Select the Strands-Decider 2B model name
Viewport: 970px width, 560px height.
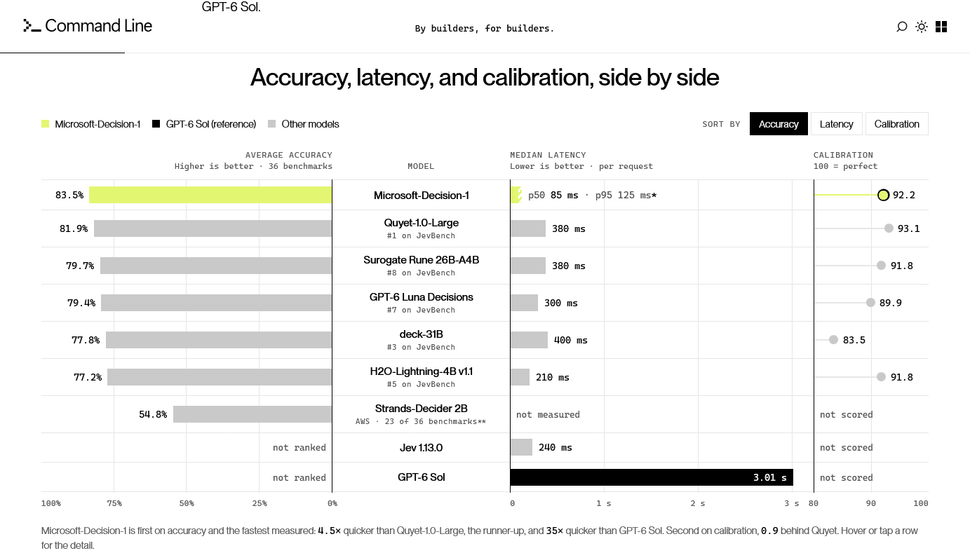[421, 409]
